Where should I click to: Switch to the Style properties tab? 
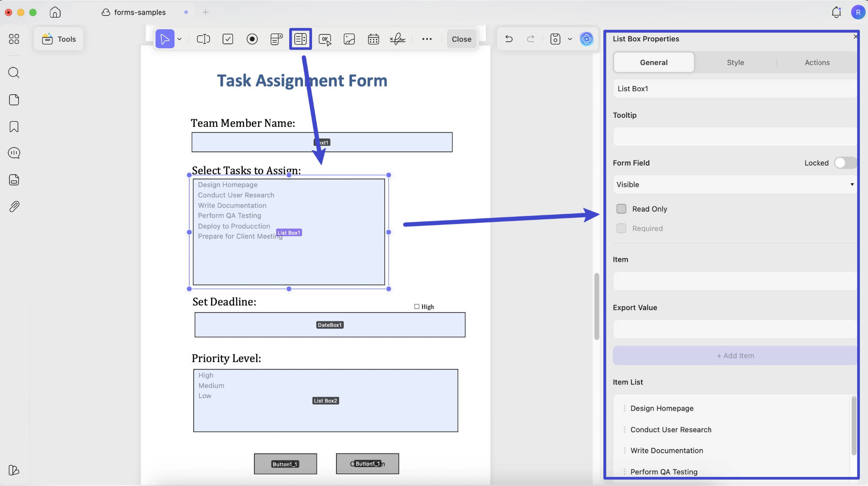[735, 62]
